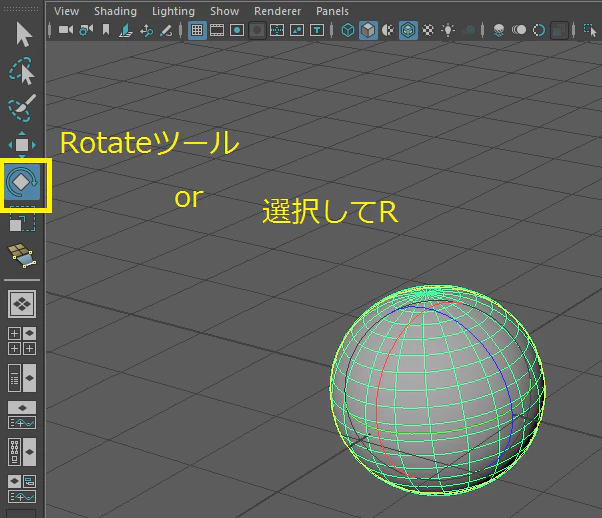Toggle Wireframe on Shaded icon

click(x=408, y=30)
